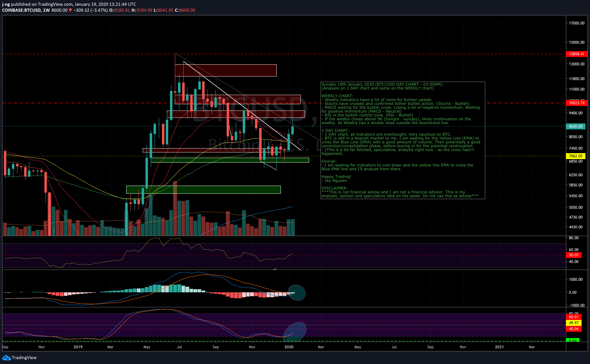The height and width of the screenshot is (364, 590).
Task: Select the yellow 49.97 stochastic level label
Action: [x=574, y=323]
